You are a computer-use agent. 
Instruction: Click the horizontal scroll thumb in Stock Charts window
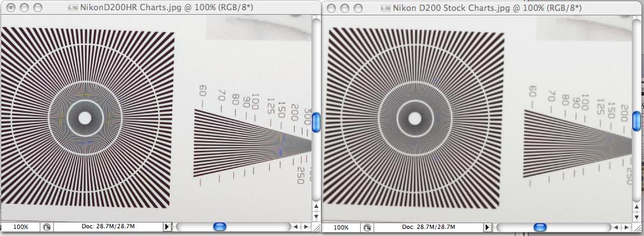tap(540, 227)
